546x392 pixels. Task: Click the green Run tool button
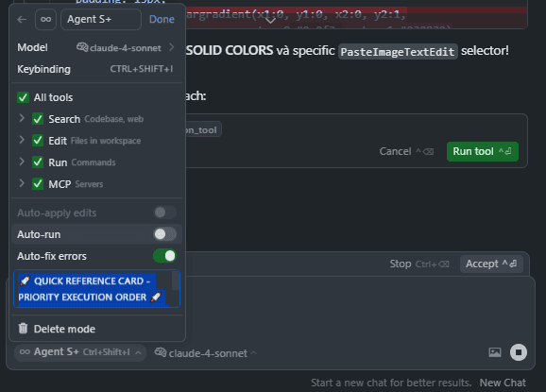pos(483,151)
